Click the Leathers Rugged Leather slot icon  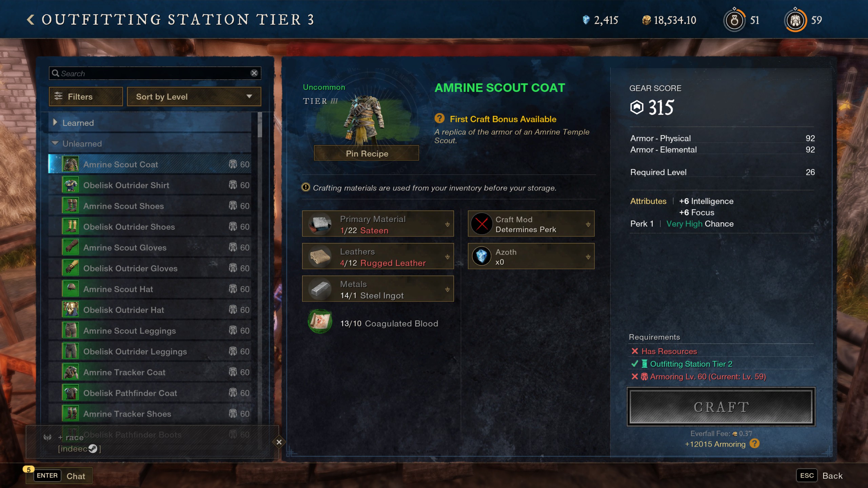(x=320, y=258)
